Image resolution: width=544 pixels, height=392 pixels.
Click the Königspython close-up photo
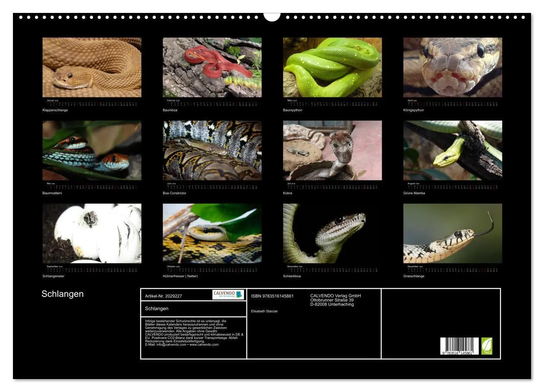[452, 67]
